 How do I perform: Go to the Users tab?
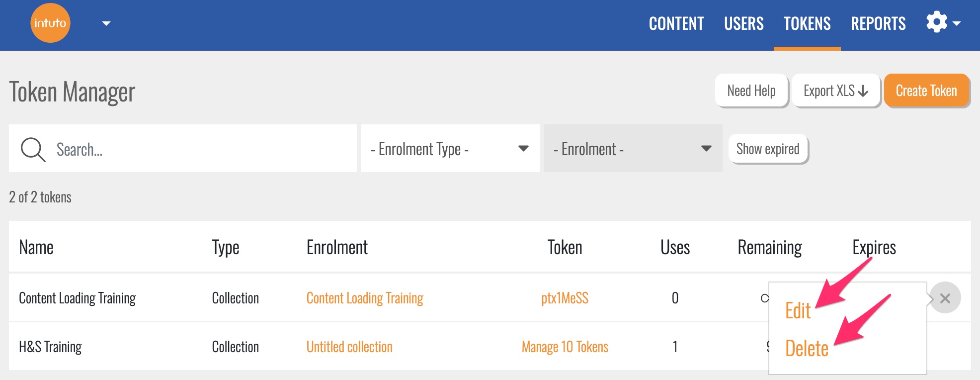(x=743, y=23)
